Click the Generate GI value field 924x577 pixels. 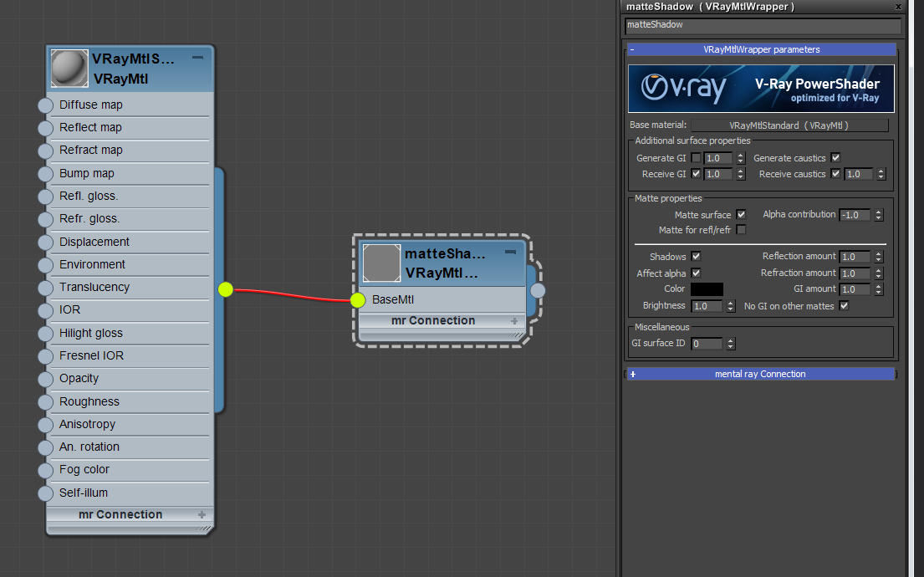tap(717, 158)
